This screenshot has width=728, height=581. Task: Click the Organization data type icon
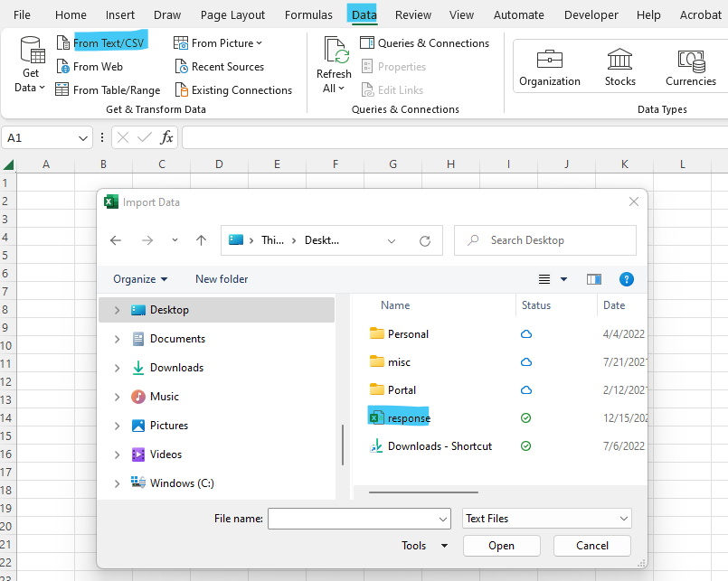pos(549,60)
